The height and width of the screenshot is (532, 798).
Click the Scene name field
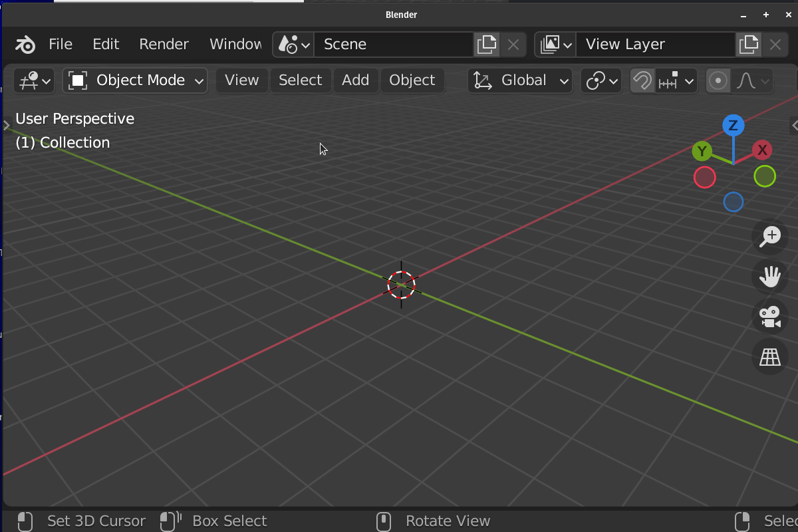pos(394,45)
